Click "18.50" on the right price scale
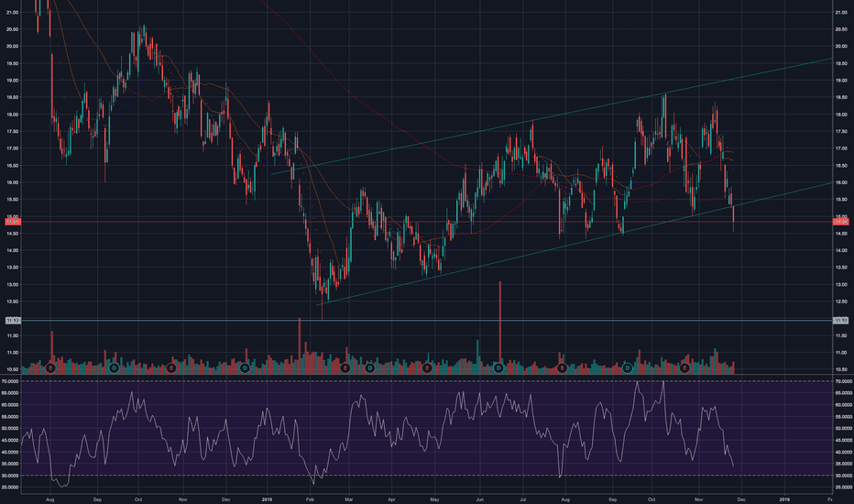 point(841,97)
